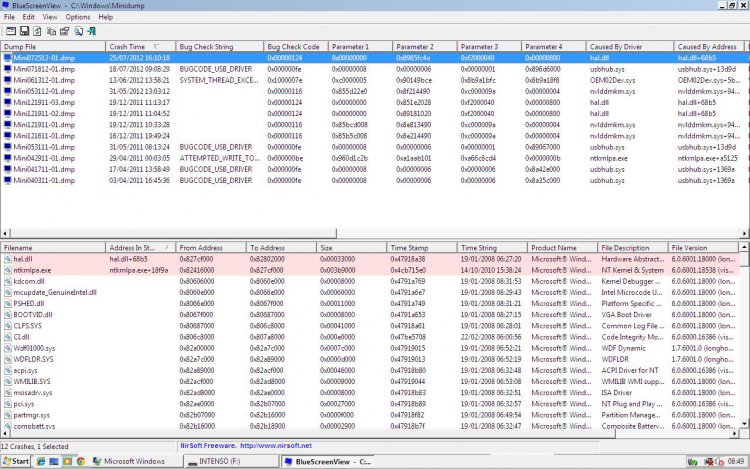This screenshot has height=469, width=750.
Task: Sort by Bug Check Code column header
Action: [296, 46]
